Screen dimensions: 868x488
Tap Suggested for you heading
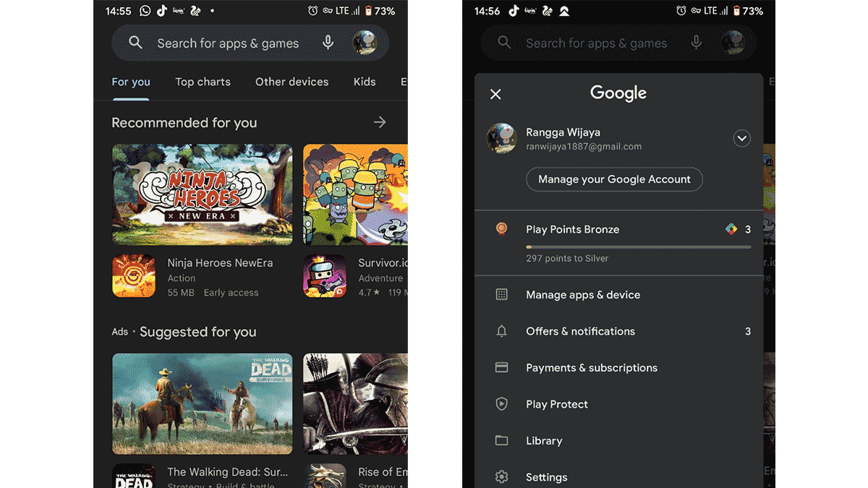(x=197, y=332)
